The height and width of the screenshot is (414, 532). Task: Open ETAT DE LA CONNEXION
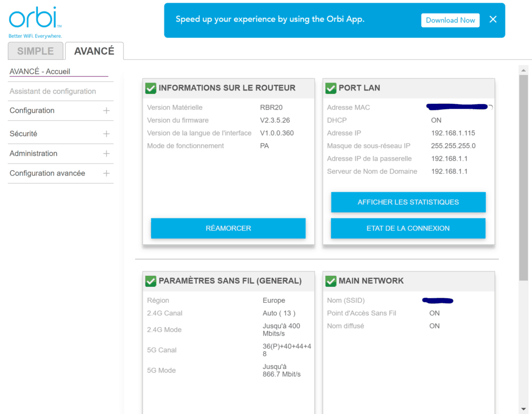(x=408, y=228)
